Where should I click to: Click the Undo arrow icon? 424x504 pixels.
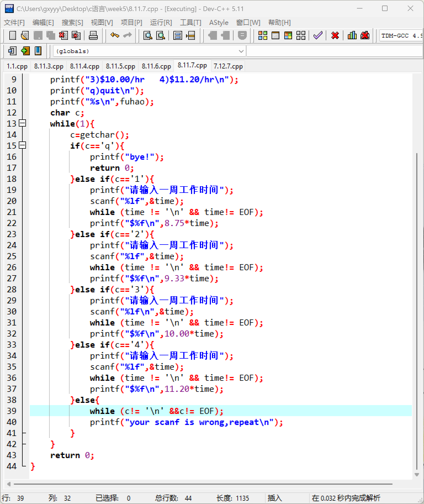coord(115,35)
